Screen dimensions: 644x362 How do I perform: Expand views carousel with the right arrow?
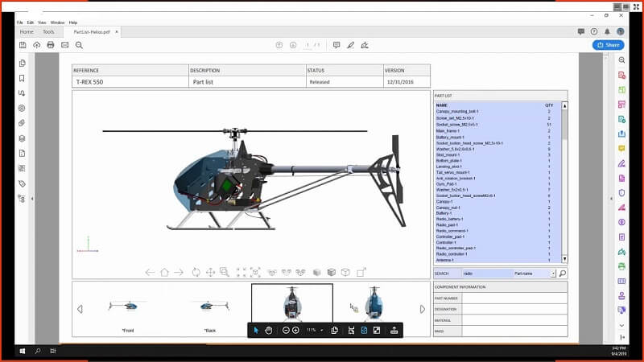pyautogui.click(x=423, y=309)
